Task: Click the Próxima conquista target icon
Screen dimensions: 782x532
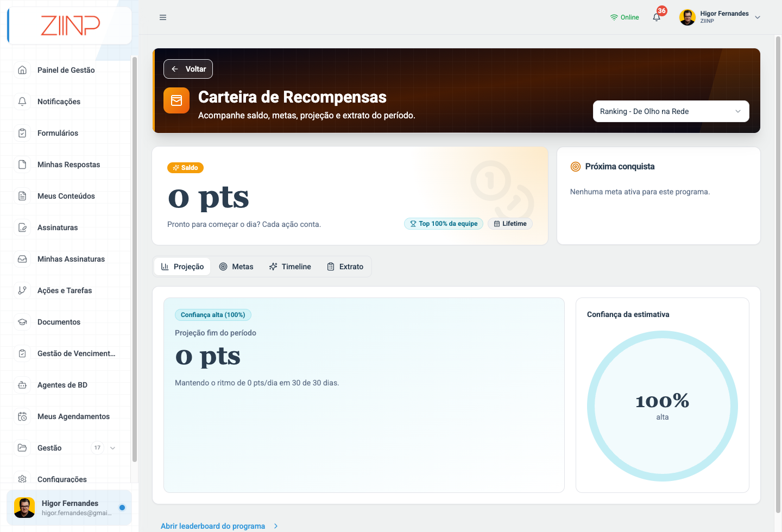Action: click(x=576, y=167)
